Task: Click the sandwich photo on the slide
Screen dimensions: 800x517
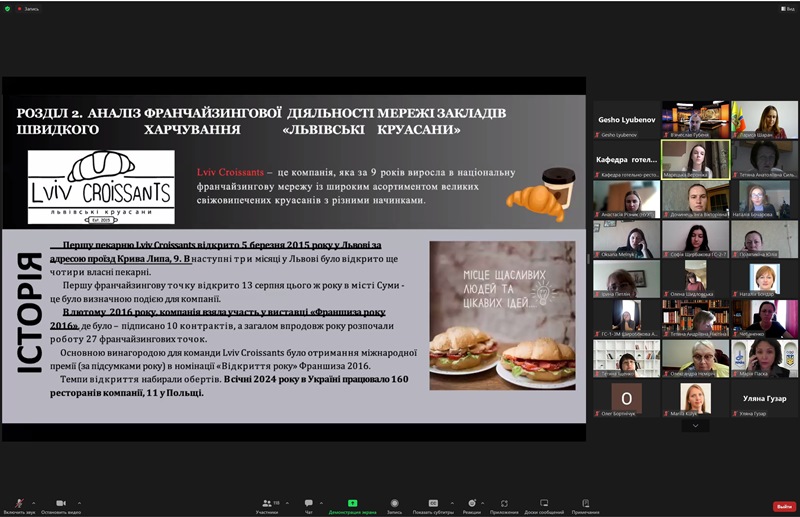Action: [503, 315]
